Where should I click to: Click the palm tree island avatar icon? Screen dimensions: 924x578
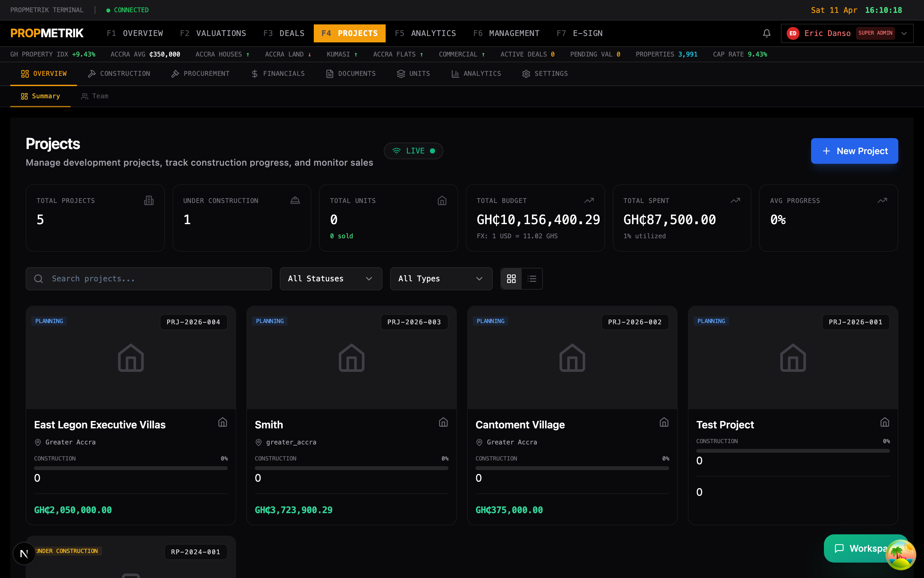(901, 554)
